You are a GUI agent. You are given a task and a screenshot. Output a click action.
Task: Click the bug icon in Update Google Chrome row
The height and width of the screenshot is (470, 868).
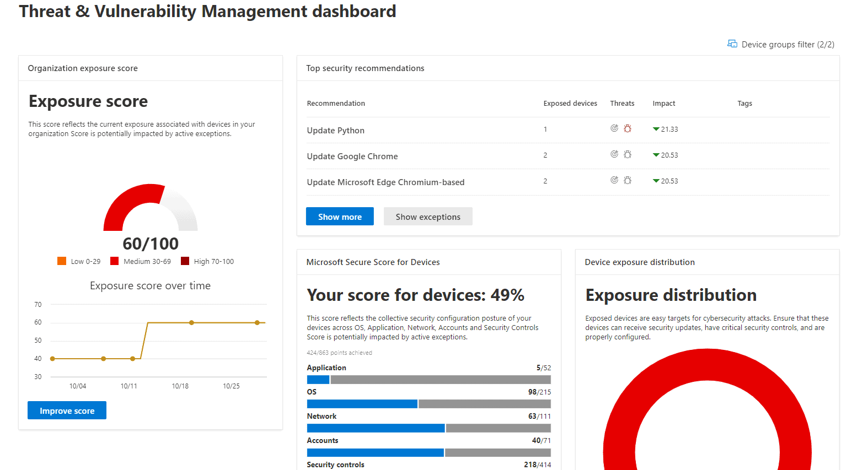[628, 154]
